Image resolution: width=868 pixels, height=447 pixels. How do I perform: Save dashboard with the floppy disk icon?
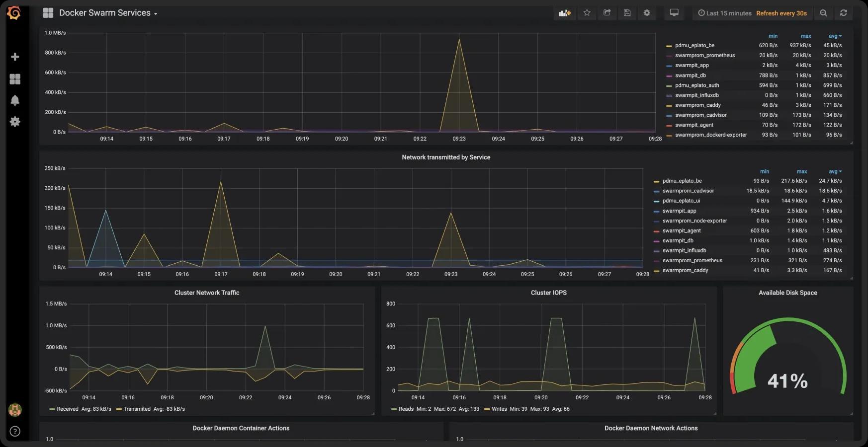pyautogui.click(x=627, y=13)
